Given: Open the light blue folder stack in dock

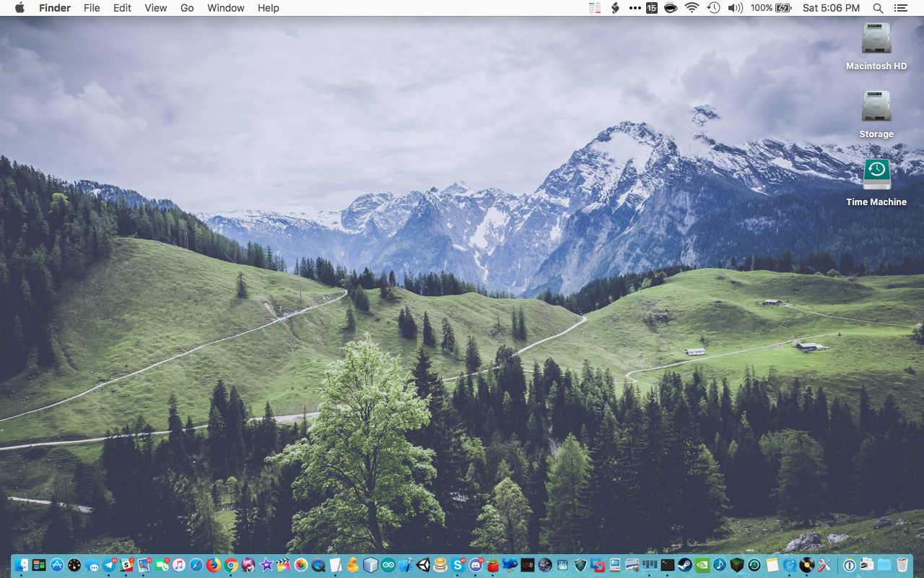Looking at the screenshot, I should (x=884, y=565).
